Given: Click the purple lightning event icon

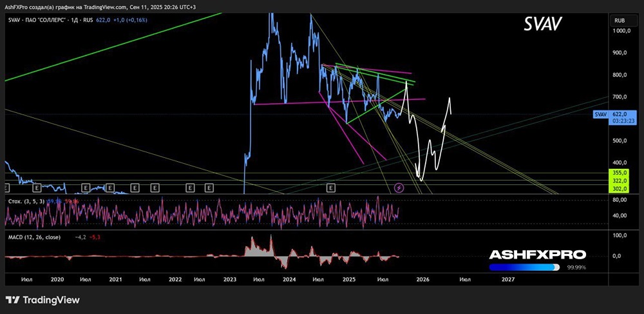Looking at the screenshot, I should tap(399, 188).
